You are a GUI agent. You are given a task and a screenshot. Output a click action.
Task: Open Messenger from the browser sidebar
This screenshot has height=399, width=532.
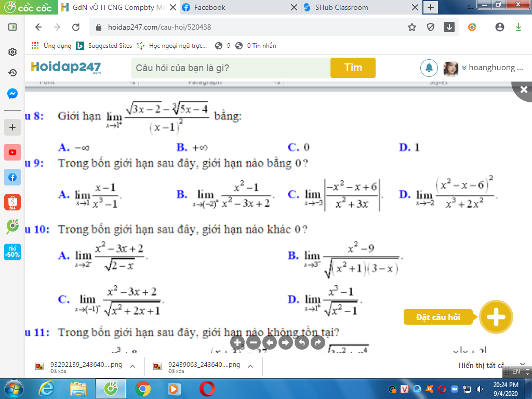(12, 94)
